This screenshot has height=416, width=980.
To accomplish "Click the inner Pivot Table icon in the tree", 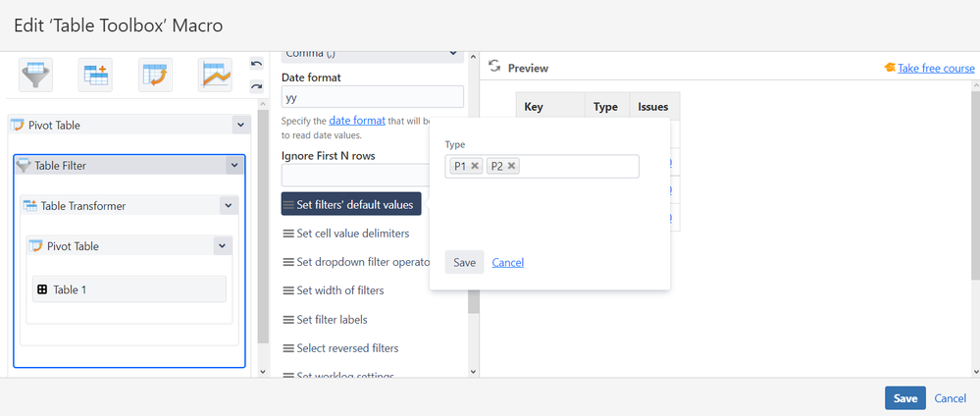I will (x=36, y=246).
